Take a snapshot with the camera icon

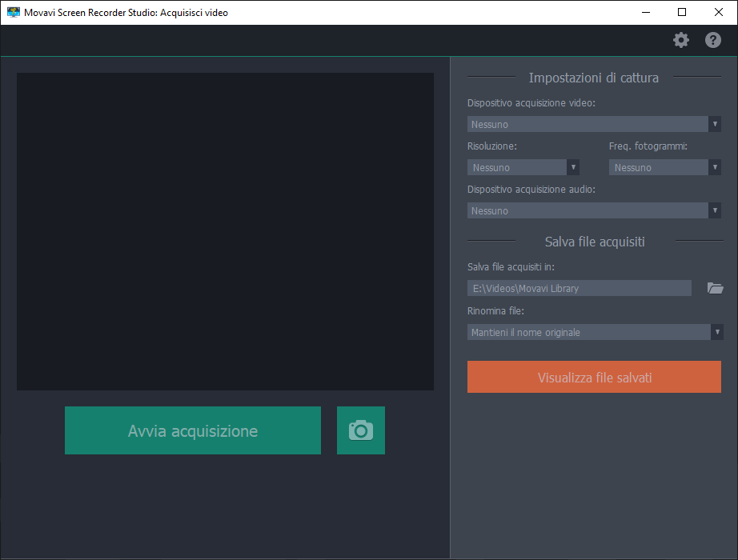point(360,430)
